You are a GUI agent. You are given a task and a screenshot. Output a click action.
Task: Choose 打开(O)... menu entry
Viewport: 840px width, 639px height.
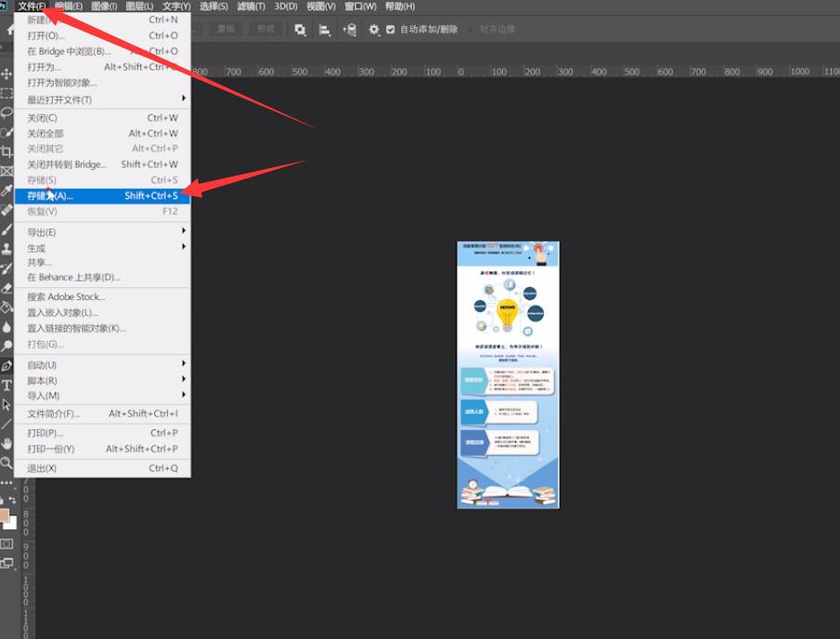point(102,35)
